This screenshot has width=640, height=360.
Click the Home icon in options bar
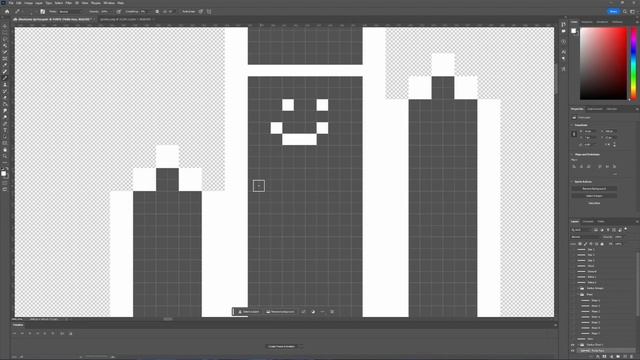tap(7, 11)
